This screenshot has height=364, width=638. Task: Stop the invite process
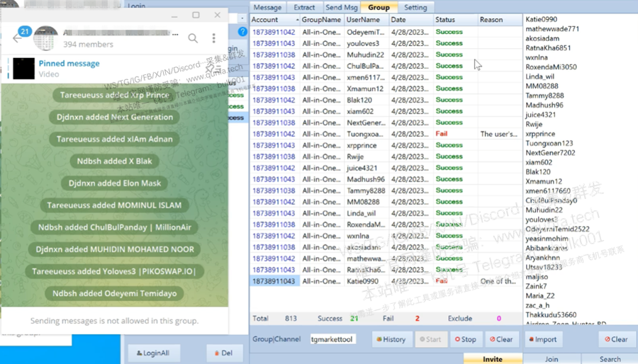click(x=466, y=339)
